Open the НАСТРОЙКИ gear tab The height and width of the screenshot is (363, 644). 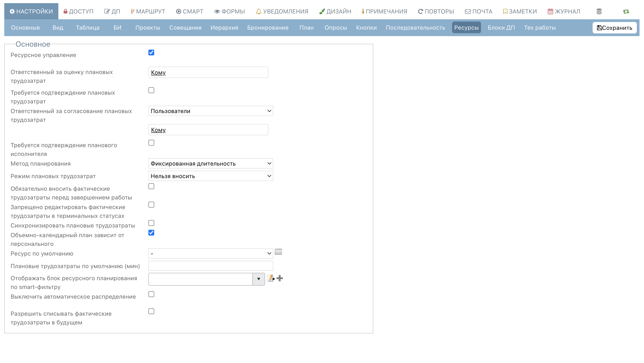point(31,11)
